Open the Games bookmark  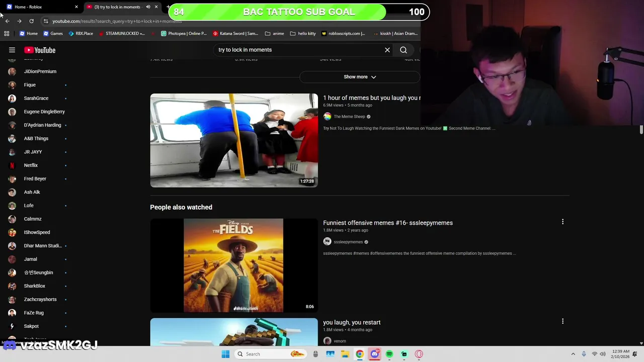pos(53,34)
